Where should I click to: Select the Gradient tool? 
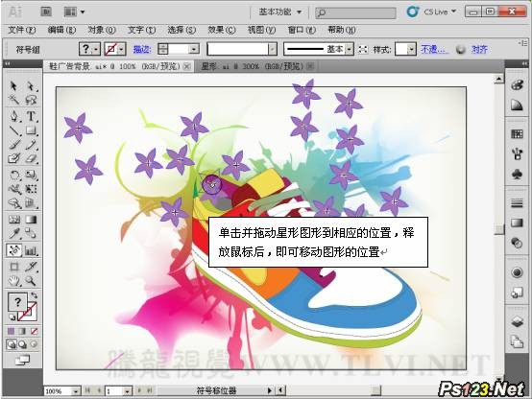pyautogui.click(x=31, y=220)
